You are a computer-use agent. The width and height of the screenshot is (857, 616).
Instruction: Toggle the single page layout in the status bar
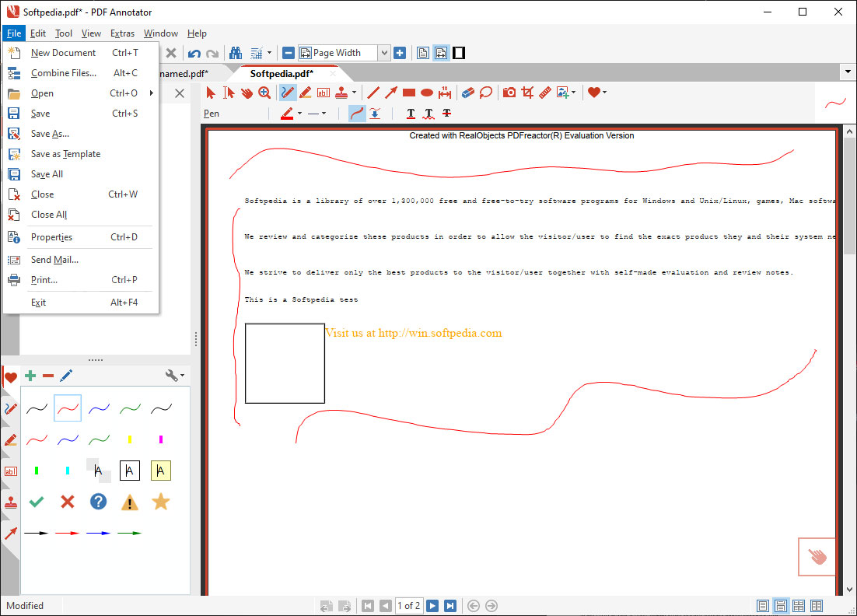pyautogui.click(x=763, y=606)
